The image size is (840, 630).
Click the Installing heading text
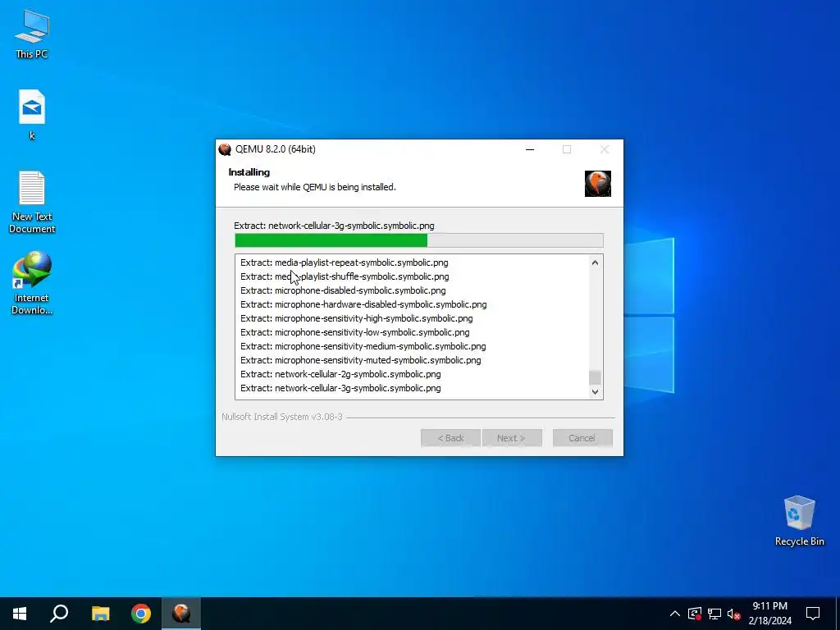pos(249,172)
